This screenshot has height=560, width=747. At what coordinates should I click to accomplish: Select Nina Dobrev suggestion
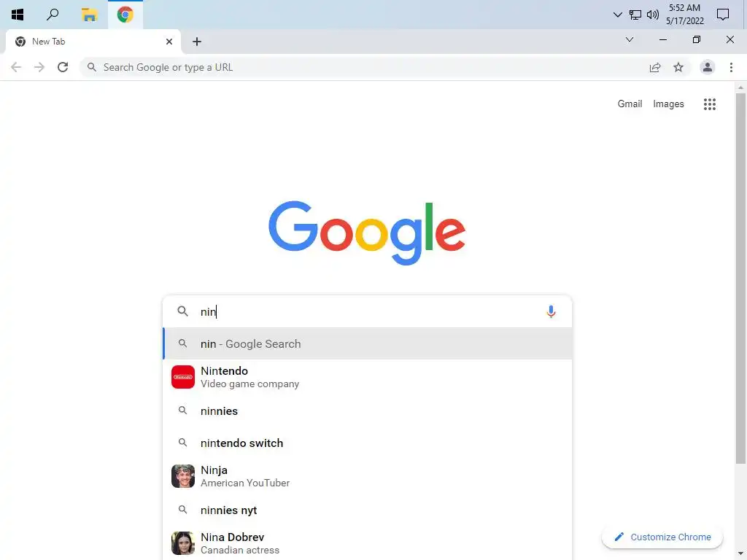tap(368, 543)
